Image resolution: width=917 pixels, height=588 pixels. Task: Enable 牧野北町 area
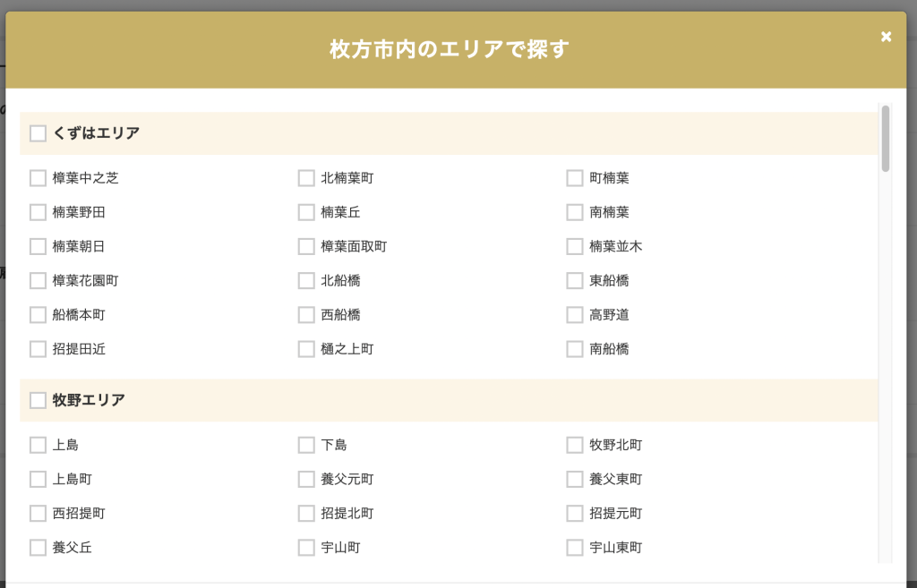(x=575, y=445)
